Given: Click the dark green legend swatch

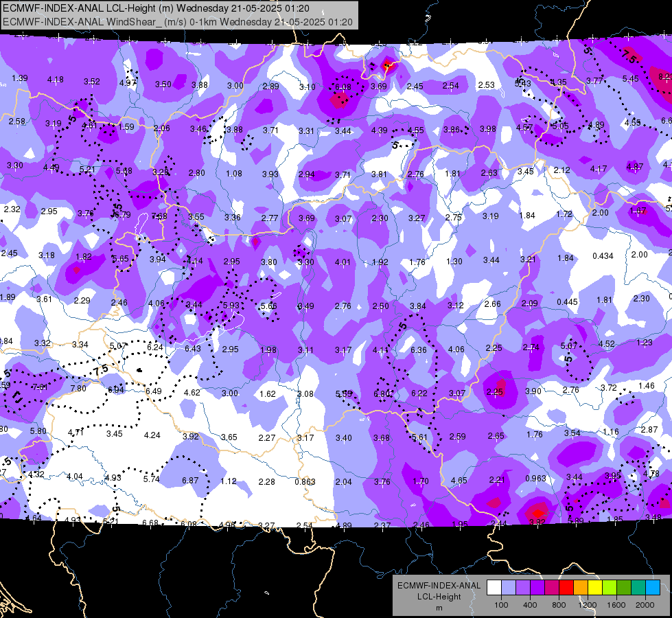Looking at the screenshot, I should (624, 588).
